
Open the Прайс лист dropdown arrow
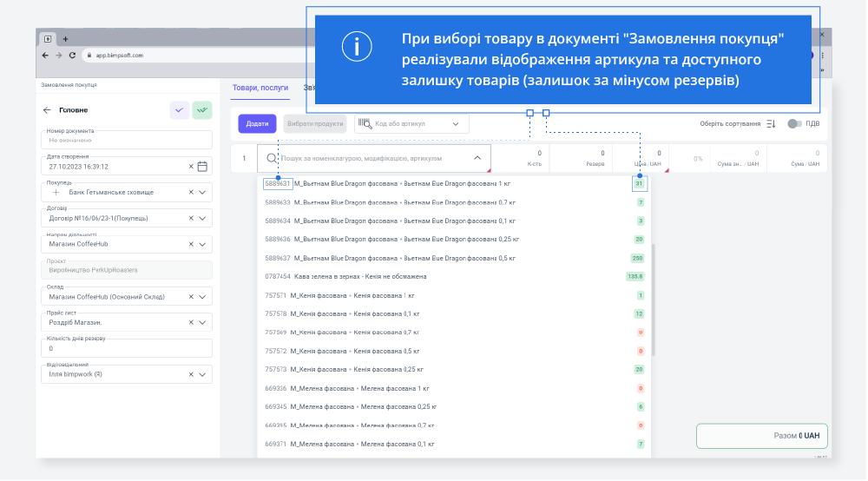point(202,322)
